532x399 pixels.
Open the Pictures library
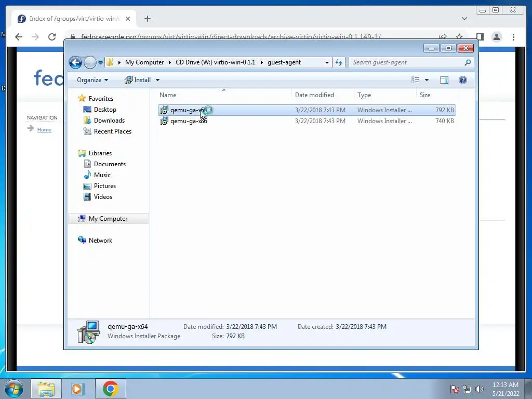point(105,185)
